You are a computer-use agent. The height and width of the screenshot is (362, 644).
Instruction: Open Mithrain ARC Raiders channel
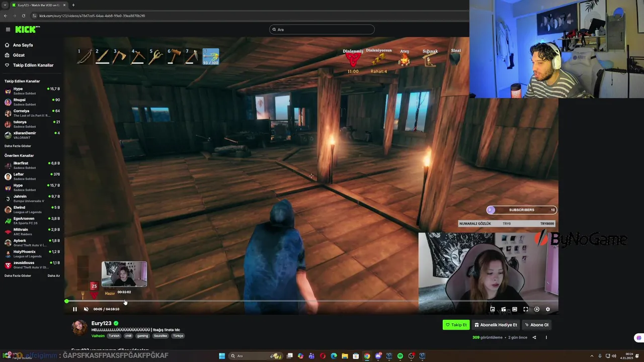pyautogui.click(x=32, y=232)
